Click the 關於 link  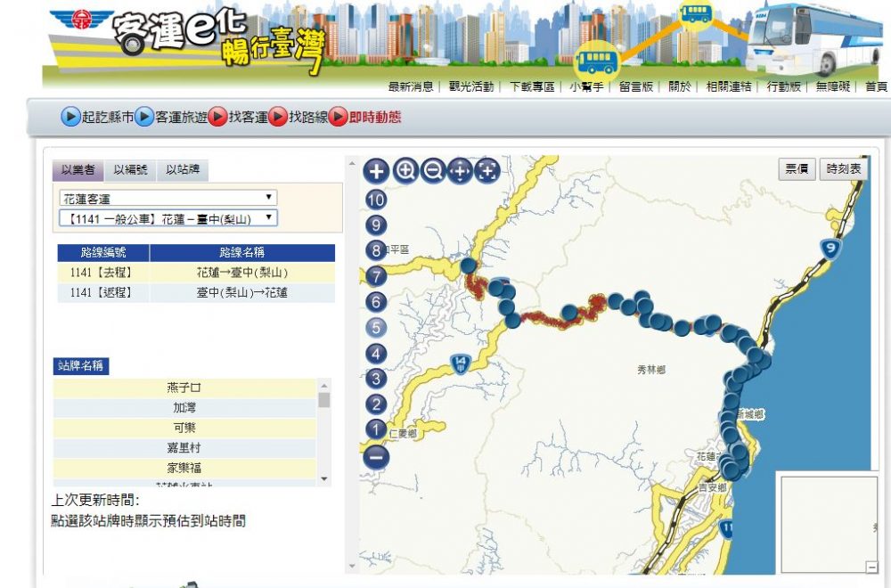[x=680, y=86]
